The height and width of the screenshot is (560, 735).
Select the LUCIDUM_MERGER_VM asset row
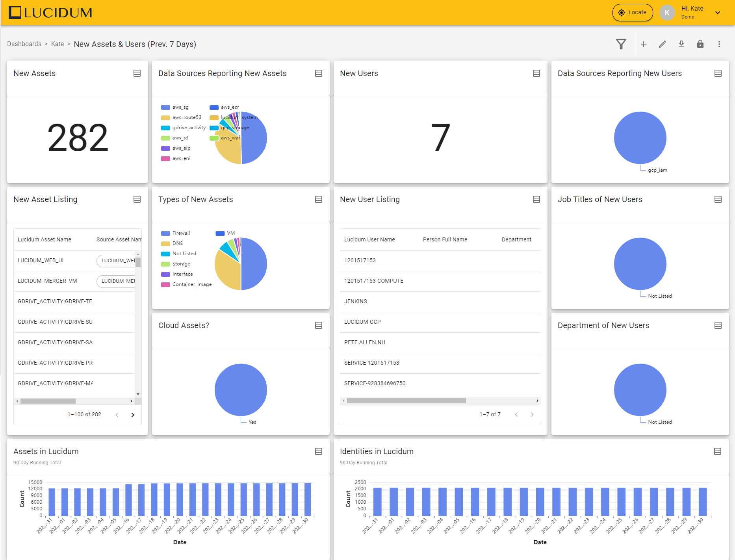pyautogui.click(x=74, y=281)
